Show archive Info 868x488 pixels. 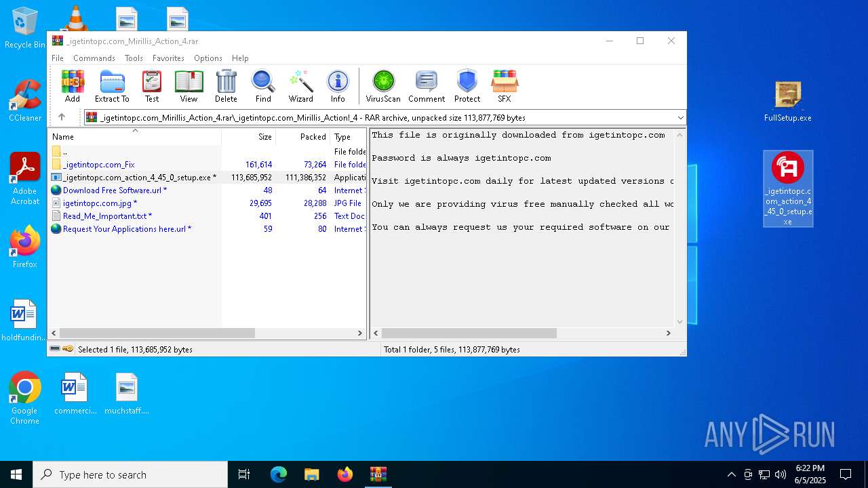(x=338, y=86)
